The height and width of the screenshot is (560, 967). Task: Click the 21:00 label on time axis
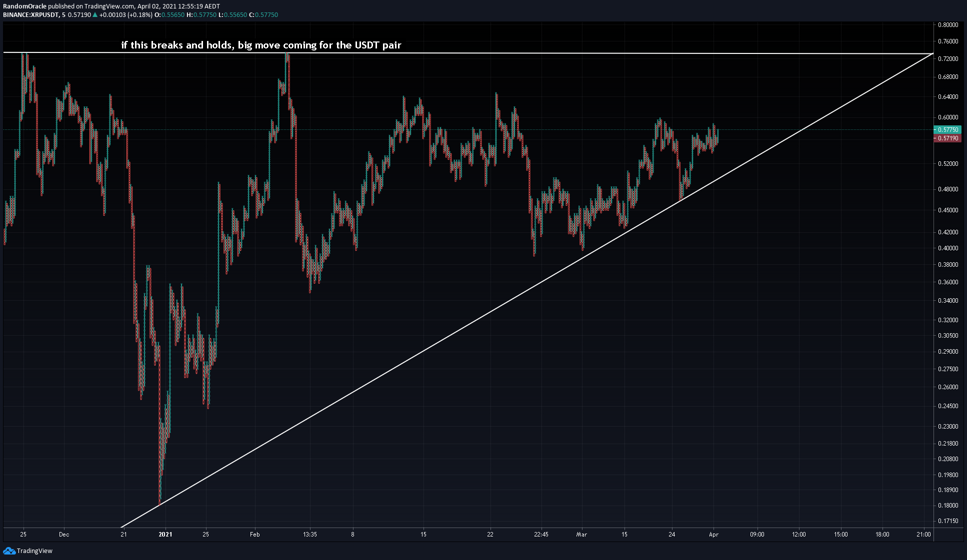(923, 534)
